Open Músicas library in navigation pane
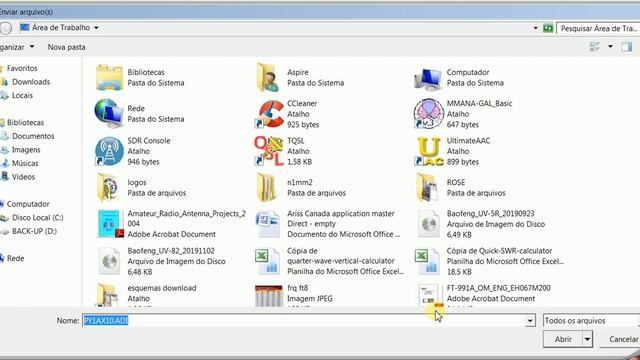This screenshot has width=640, height=360. tap(25, 163)
